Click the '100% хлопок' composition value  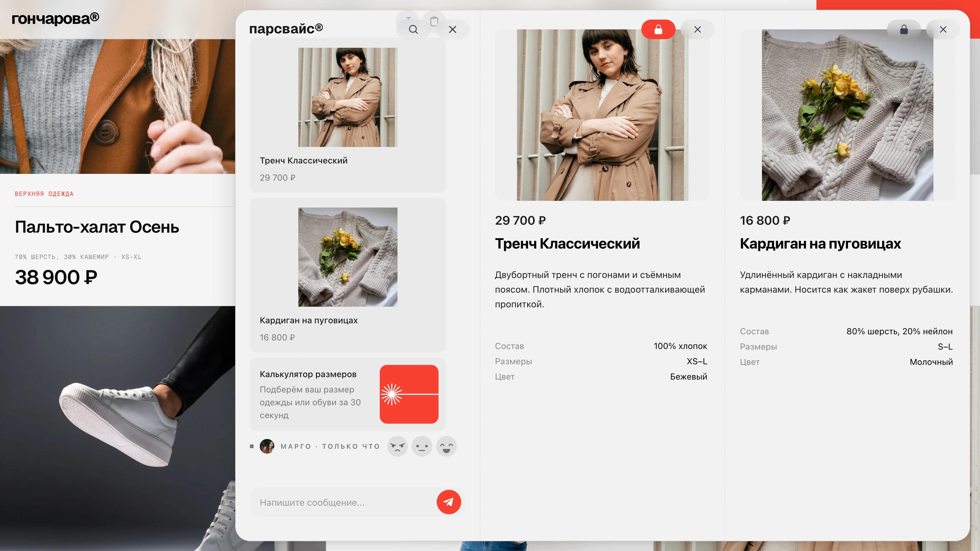click(680, 346)
